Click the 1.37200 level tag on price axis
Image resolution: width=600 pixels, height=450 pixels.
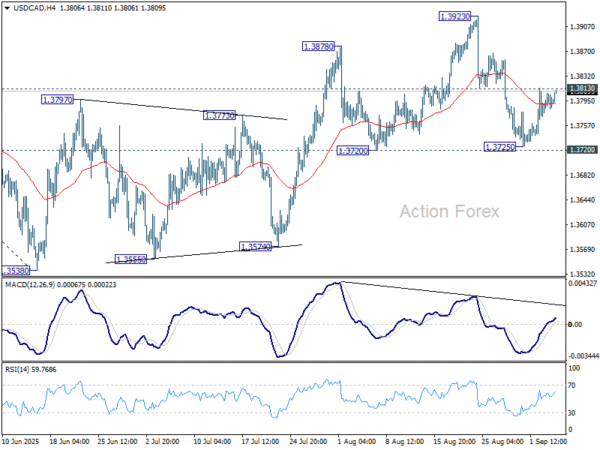click(582, 150)
